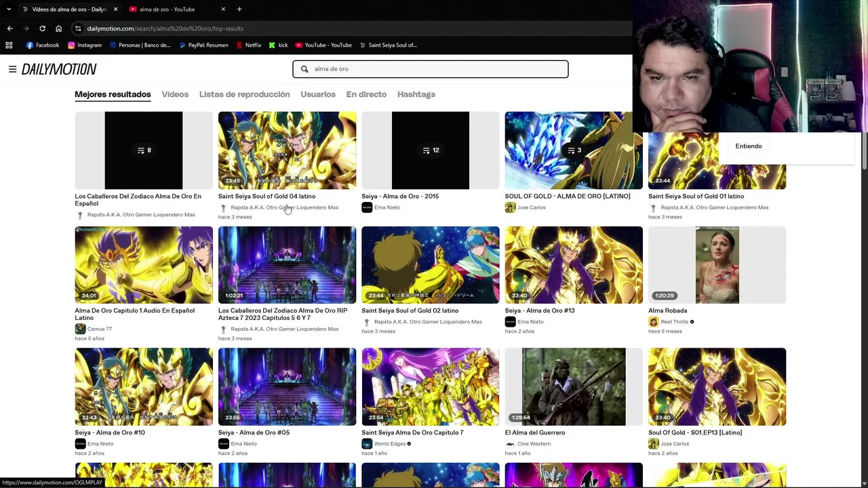Play Saint Seiya Alma De Oro Capitulo 7 thumbnail
Image resolution: width=868 pixels, height=488 pixels.
(x=430, y=387)
